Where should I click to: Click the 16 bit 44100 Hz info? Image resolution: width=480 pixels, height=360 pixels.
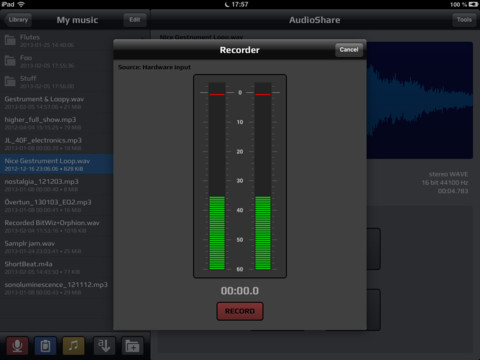point(445,182)
